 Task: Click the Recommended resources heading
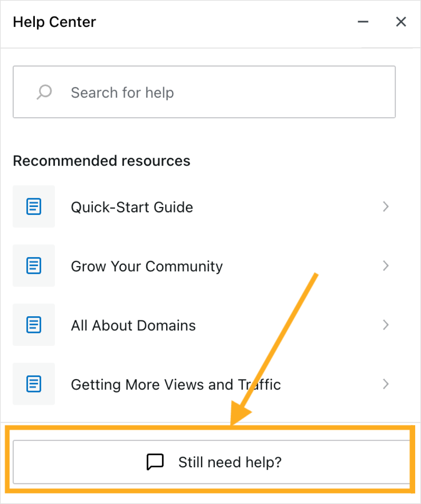(x=102, y=160)
